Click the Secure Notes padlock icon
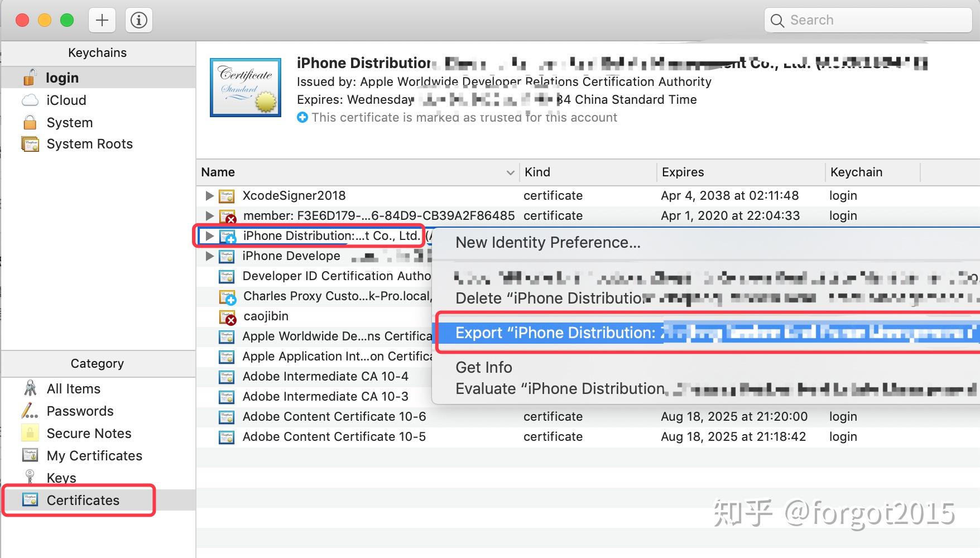This screenshot has height=558, width=980. pyautogui.click(x=29, y=433)
